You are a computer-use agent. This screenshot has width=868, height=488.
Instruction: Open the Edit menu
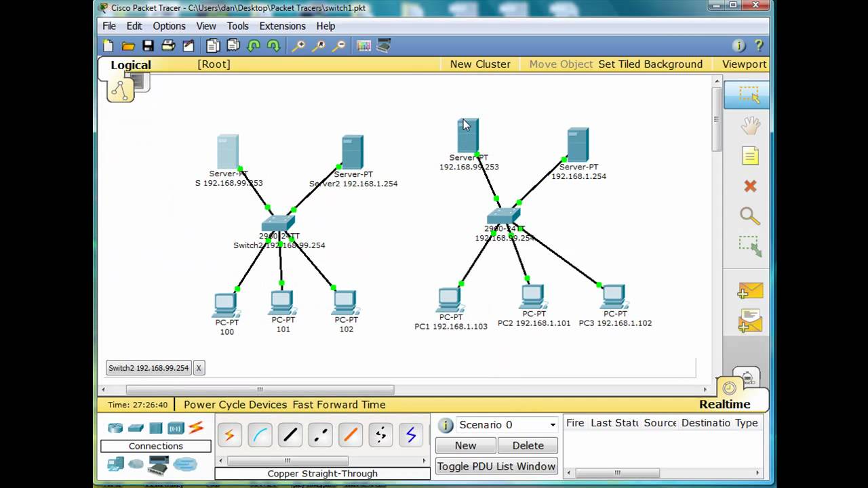134,26
